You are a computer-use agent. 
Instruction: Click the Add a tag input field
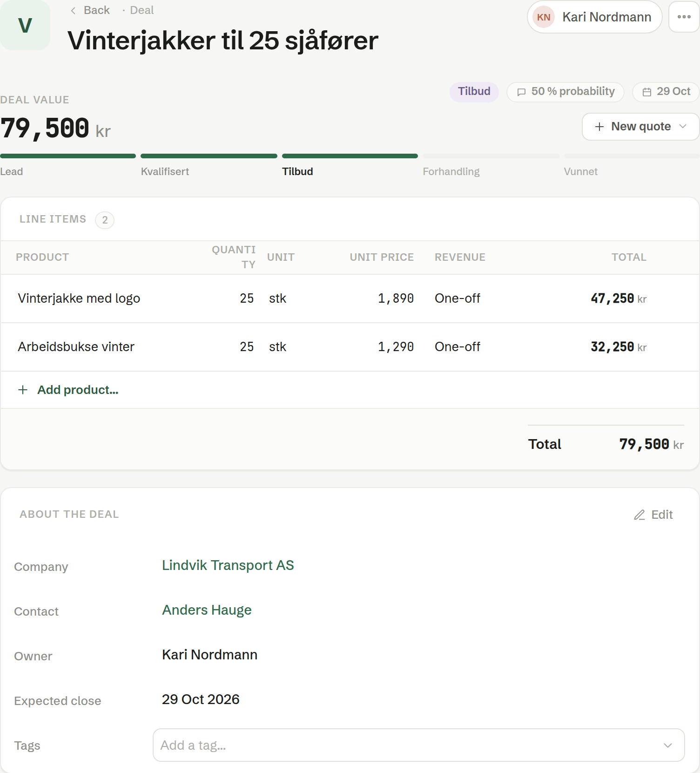tap(418, 745)
